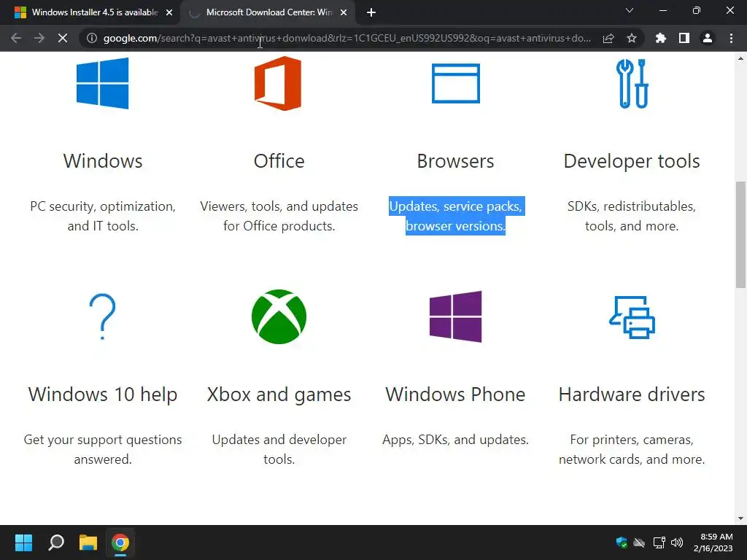The image size is (747, 560).
Task: Click the Browsers window icon
Action: (x=455, y=83)
